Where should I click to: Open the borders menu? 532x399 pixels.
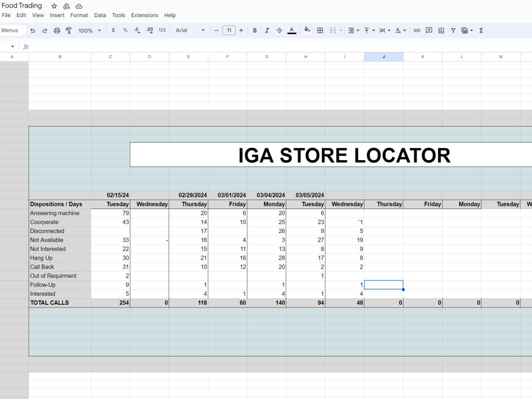(320, 30)
